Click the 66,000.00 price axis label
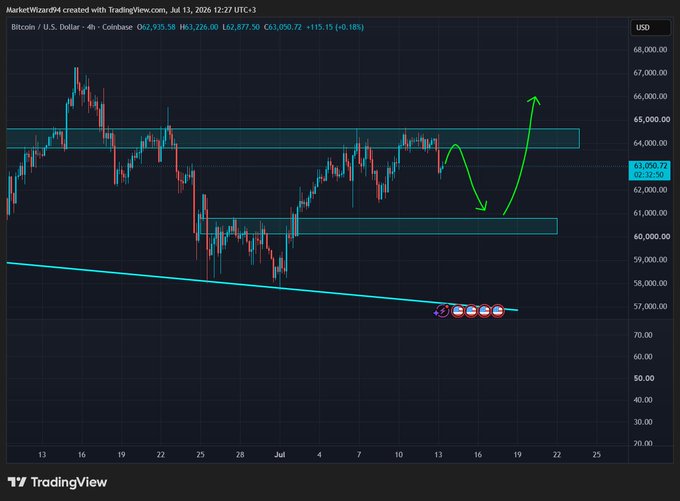Viewport: 680px width, 501px height. 650,96
